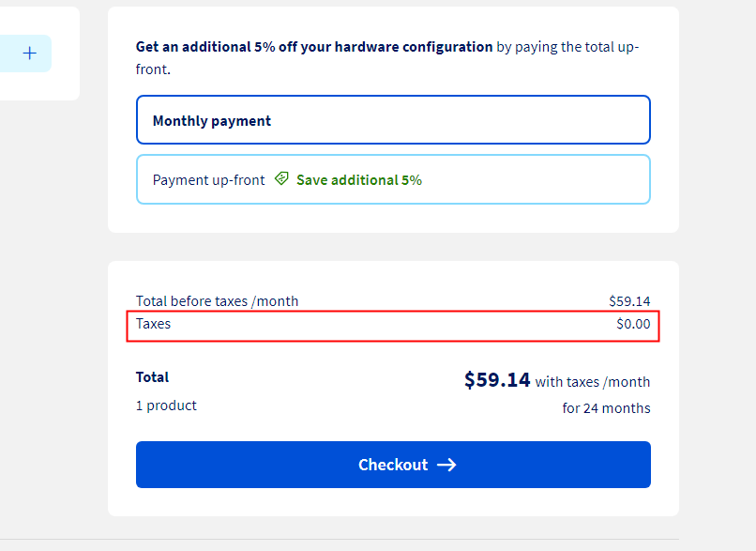This screenshot has height=551, width=756.
Task: Click the $59.14 pre-tax amount
Action: click(629, 301)
